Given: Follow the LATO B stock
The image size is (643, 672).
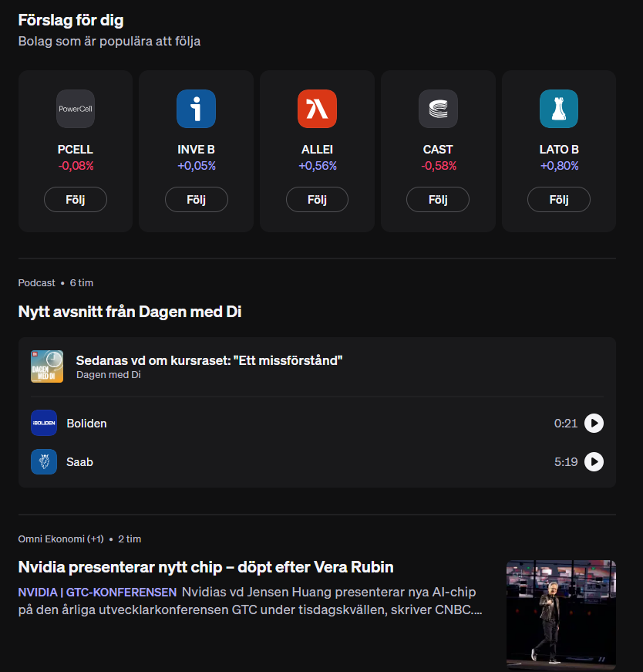Looking at the screenshot, I should 559,199.
